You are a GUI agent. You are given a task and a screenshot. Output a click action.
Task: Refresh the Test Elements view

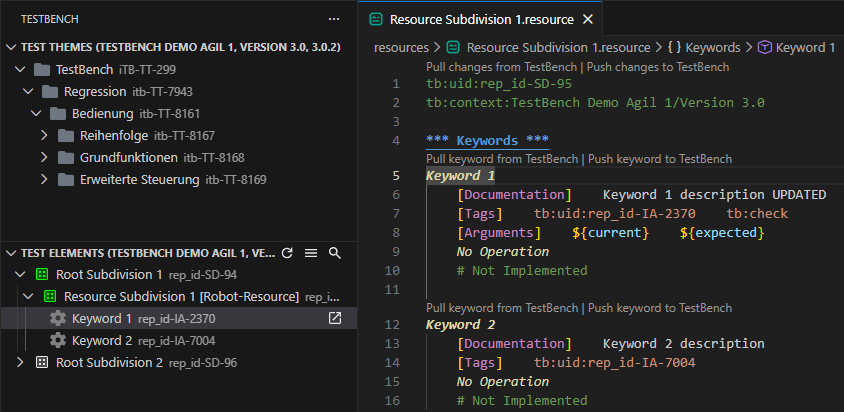click(287, 253)
